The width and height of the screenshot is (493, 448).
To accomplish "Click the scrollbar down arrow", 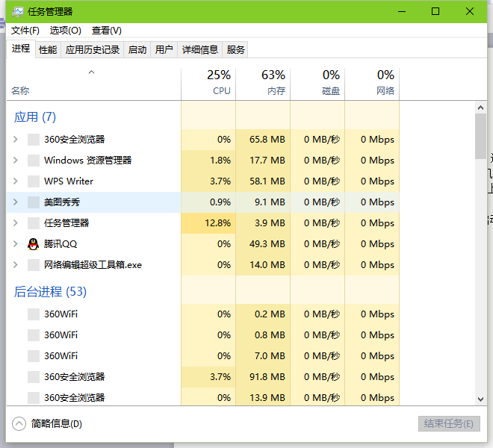I will coord(480,399).
